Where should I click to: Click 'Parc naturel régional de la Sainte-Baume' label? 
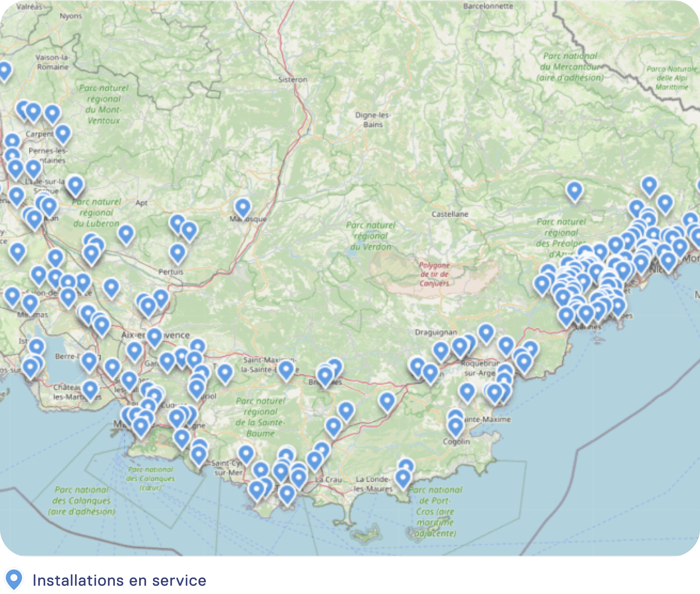(x=260, y=417)
